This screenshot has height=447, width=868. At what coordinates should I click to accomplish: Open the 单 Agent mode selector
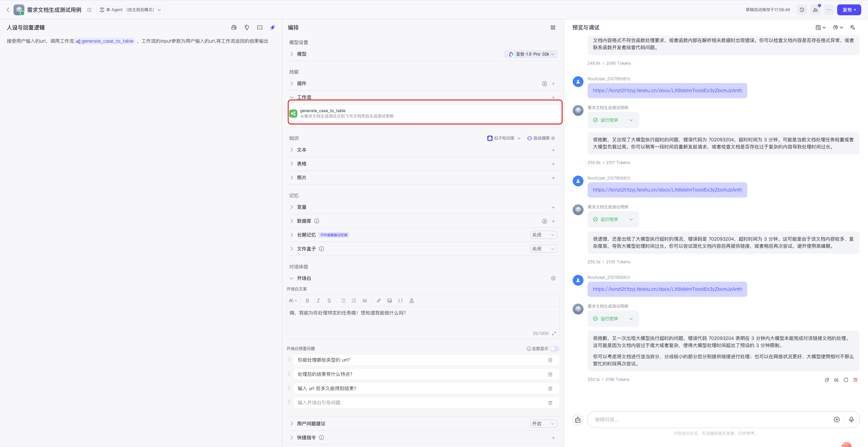[x=131, y=10]
